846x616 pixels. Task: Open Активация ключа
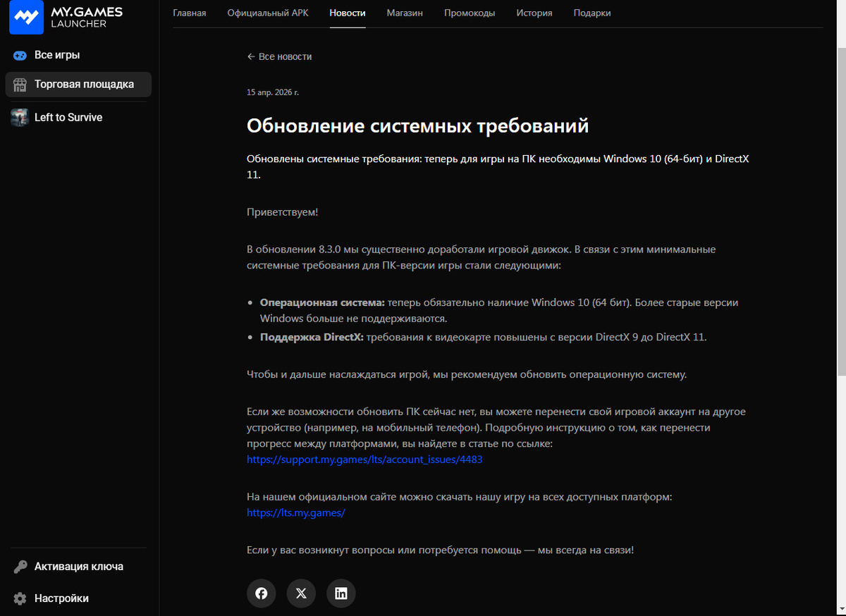(78, 567)
